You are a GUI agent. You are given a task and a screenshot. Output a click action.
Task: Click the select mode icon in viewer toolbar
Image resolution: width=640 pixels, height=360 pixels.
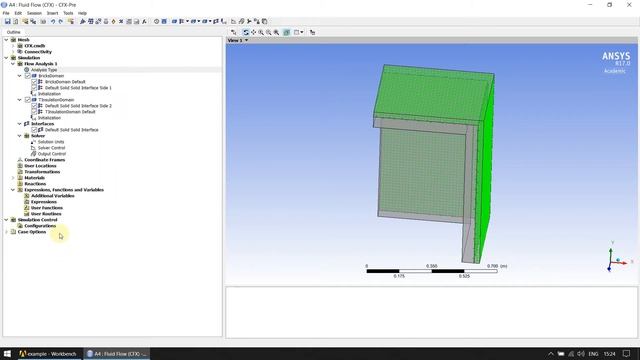pos(233,32)
